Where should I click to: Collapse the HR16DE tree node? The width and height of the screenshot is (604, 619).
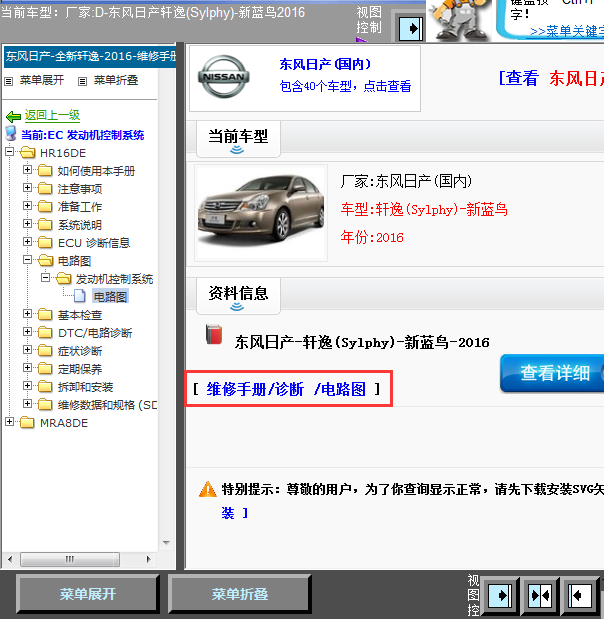tap(9, 152)
